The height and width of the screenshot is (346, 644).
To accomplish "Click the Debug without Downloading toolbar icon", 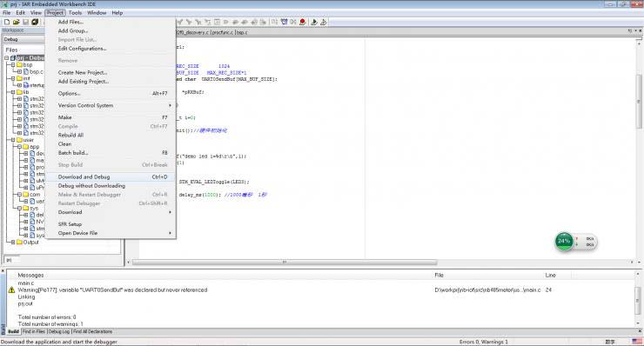I will coord(323,22).
